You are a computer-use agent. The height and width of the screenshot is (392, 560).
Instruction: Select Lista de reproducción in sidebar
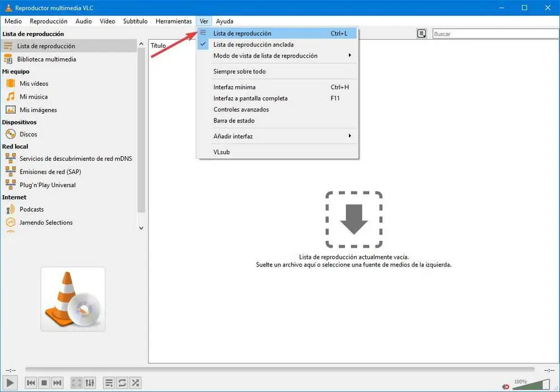(69, 46)
